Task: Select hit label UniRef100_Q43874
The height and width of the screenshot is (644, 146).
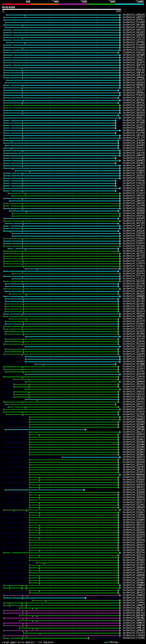Action: 134,63
